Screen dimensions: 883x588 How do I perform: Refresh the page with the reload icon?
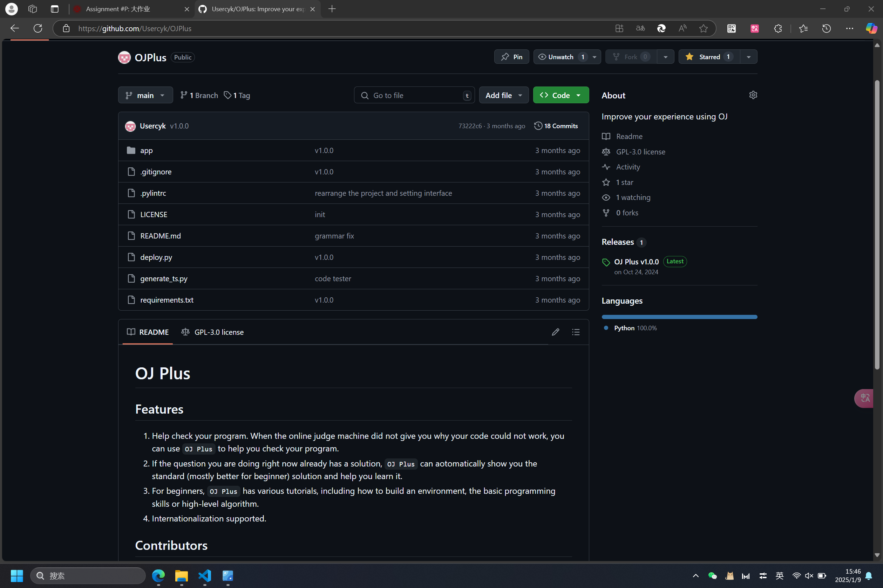point(38,28)
